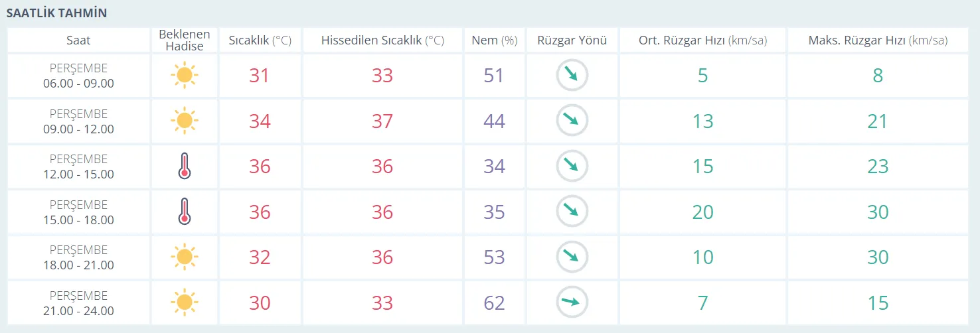This screenshot has width=980, height=333.
Task: Click the thermometer icon for 15.00 - 18.00
Action: click(185, 211)
